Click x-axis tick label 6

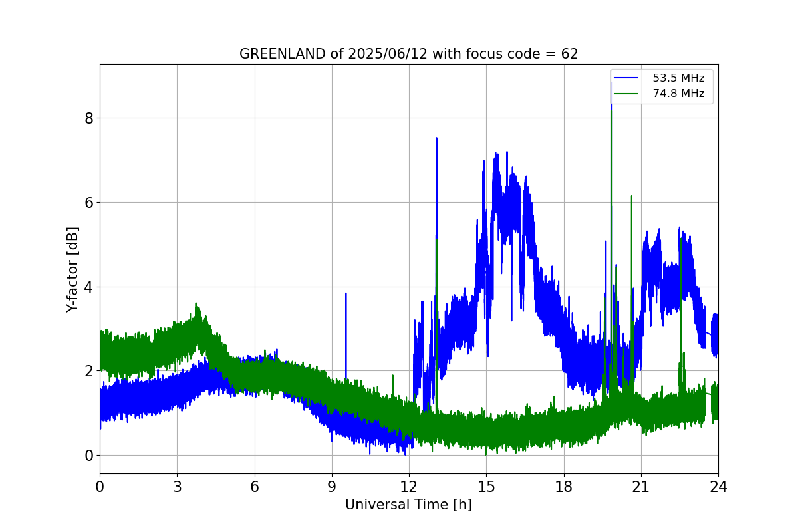[x=254, y=486]
